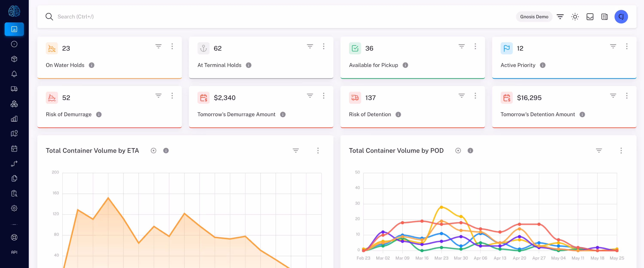Open the calendar sidebar icon
The image size is (644, 268).
click(14, 149)
